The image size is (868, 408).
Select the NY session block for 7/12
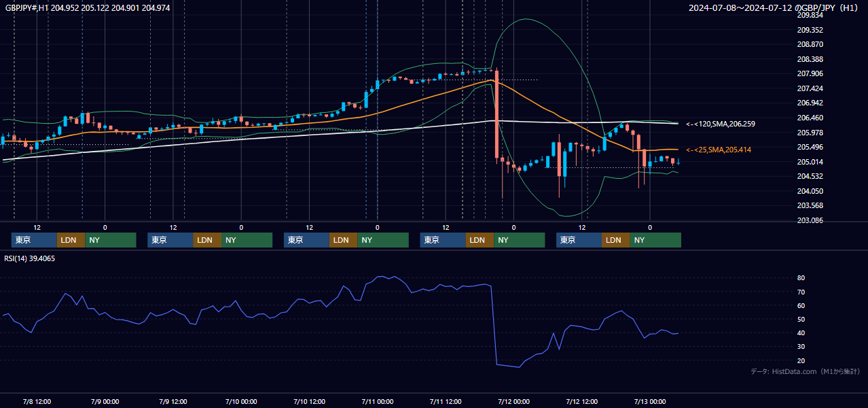(x=655, y=240)
